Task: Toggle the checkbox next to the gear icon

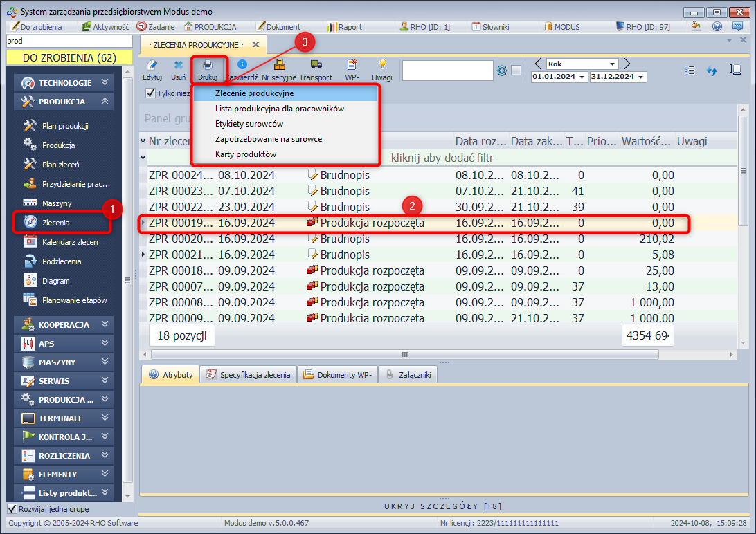Action: click(x=516, y=71)
